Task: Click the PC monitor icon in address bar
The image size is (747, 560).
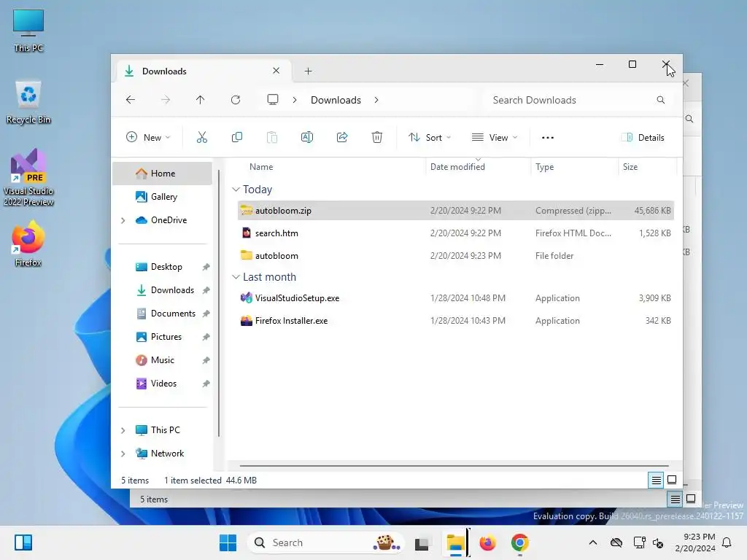Action: (273, 100)
